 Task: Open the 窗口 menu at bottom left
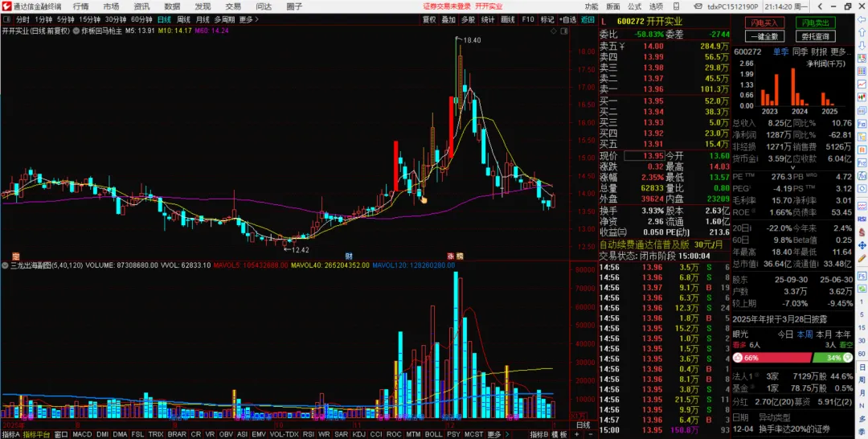click(61, 434)
